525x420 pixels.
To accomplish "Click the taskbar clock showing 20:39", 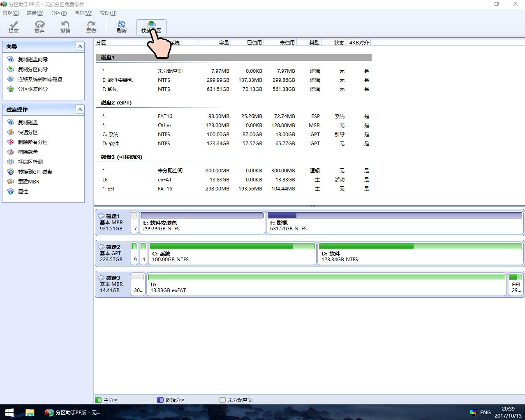I will tap(508, 412).
